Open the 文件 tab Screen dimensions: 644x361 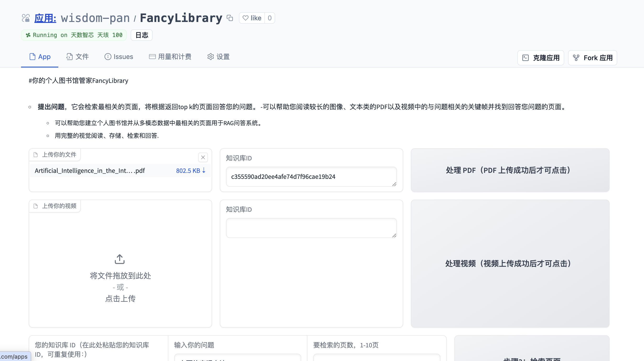click(x=77, y=57)
